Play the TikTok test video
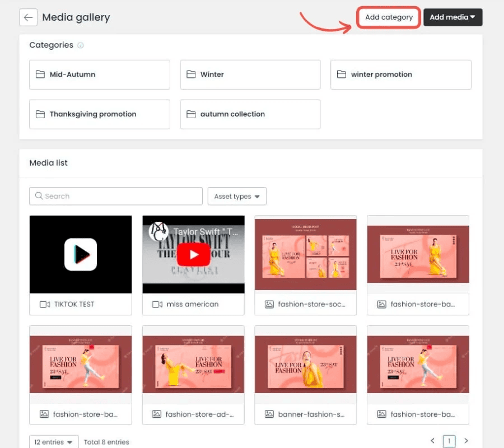This screenshot has width=504, height=448. pyautogui.click(x=81, y=254)
